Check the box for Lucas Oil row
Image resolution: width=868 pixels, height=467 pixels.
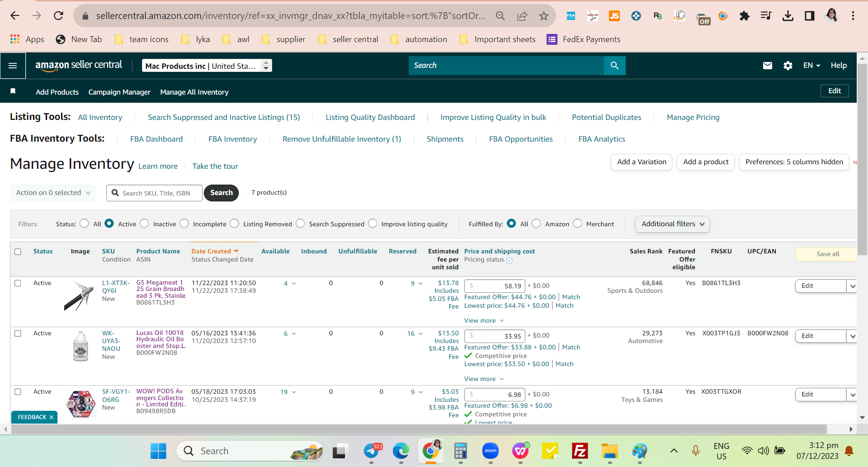18,334
